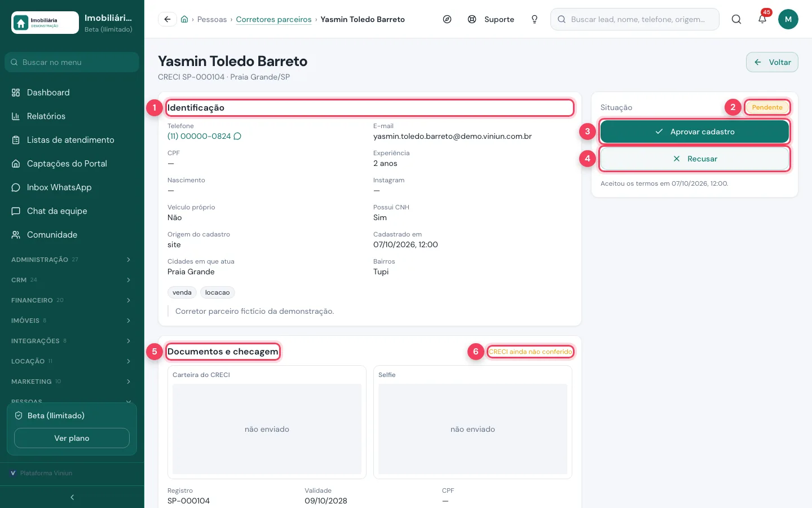Click the Listas de atendimento clipboard icon

16,140
